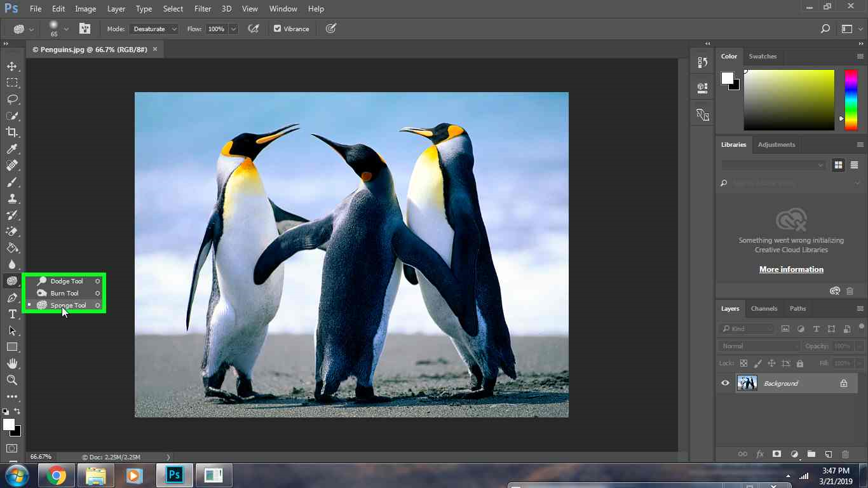Click the More information link

tap(791, 269)
